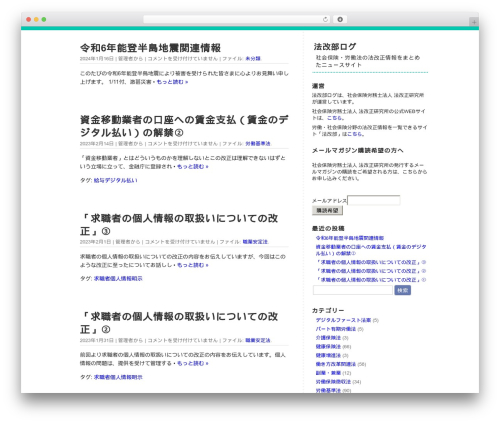500x423 pixels.
Task: Open main heading 求職者の個人情報の取扱い 改正②
Action: point(179,323)
